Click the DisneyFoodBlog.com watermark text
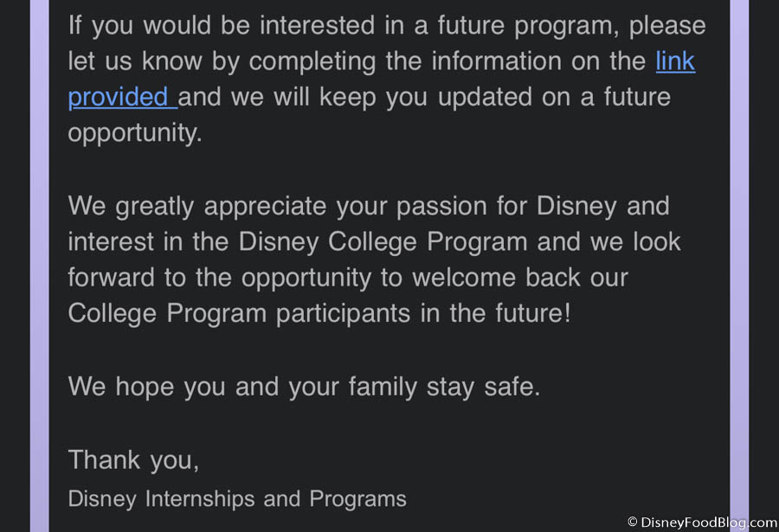The height and width of the screenshot is (532, 779). tap(709, 522)
